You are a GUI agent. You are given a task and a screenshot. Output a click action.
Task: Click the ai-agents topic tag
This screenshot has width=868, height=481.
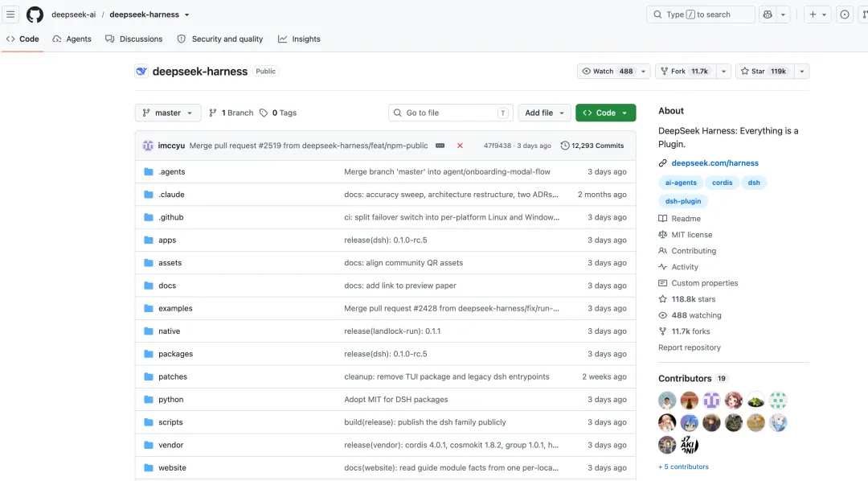click(681, 183)
